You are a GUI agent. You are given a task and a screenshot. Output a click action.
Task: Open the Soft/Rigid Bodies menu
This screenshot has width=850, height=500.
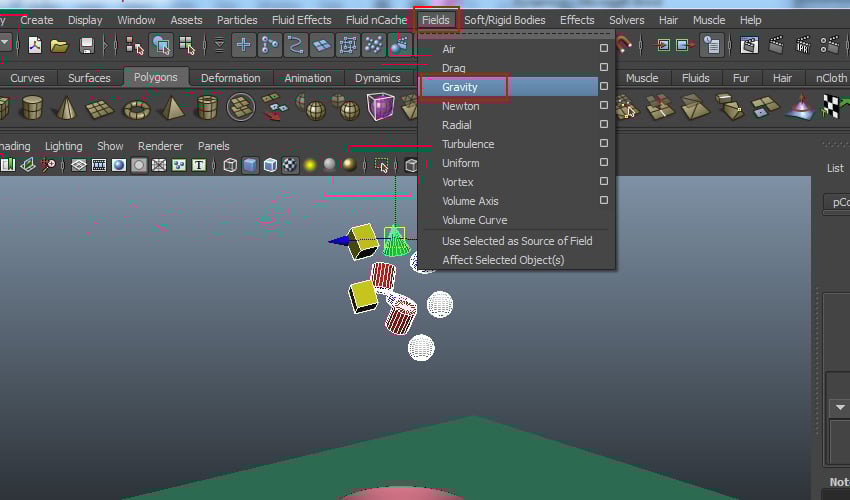point(505,20)
